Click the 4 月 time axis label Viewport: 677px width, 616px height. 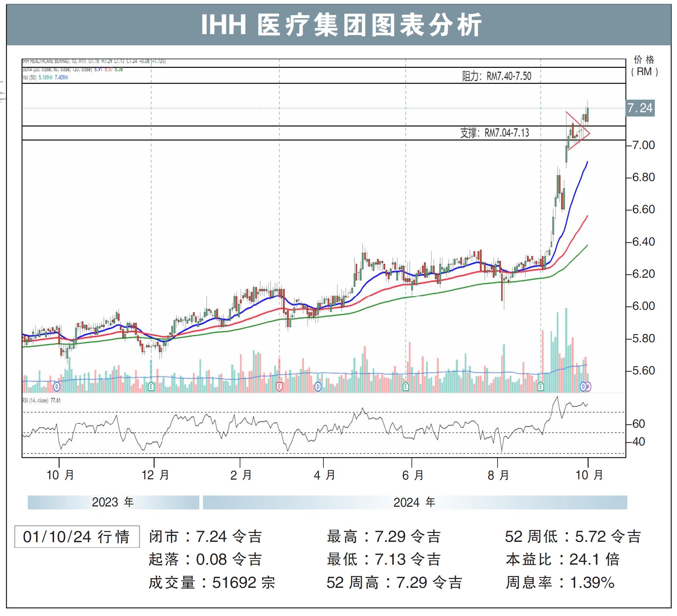[324, 475]
